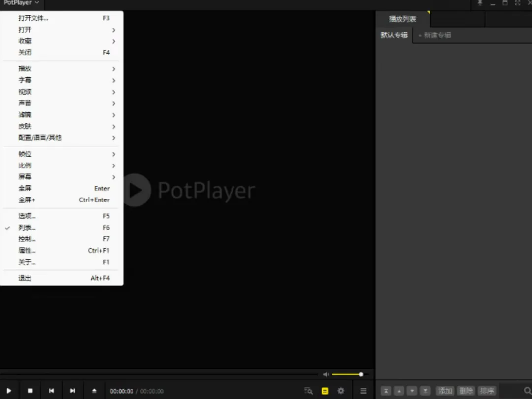Screen dimensions: 532x399
Task: Move item to bottom of playlist
Action: pos(425,391)
